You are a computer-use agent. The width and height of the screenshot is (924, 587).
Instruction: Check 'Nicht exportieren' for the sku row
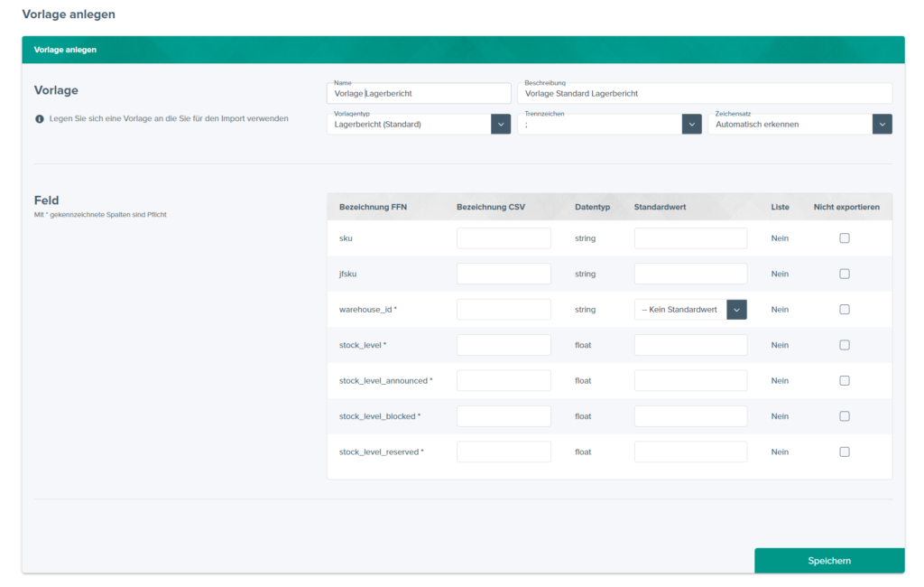coord(845,238)
